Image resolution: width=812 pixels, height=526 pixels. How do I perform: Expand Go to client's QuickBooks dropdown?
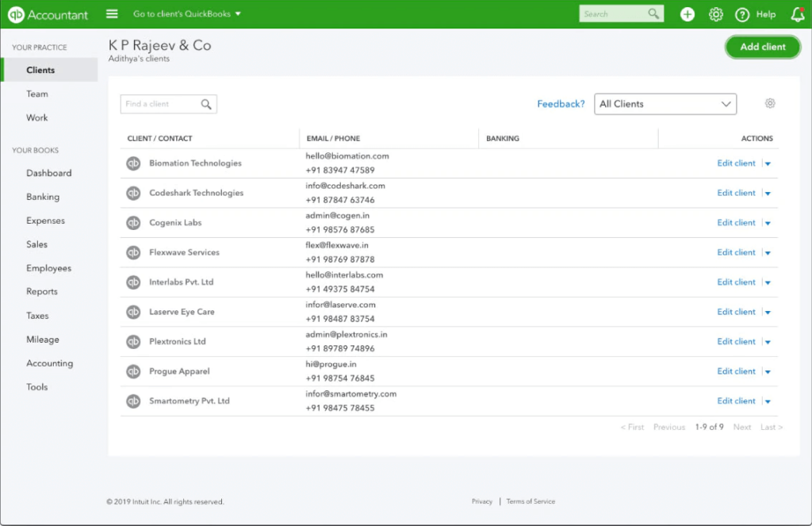pyautogui.click(x=187, y=14)
